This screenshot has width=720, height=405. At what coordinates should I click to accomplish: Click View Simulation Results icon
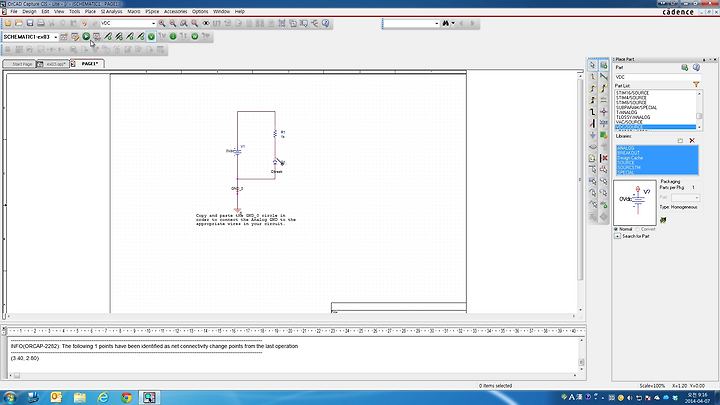coord(97,36)
